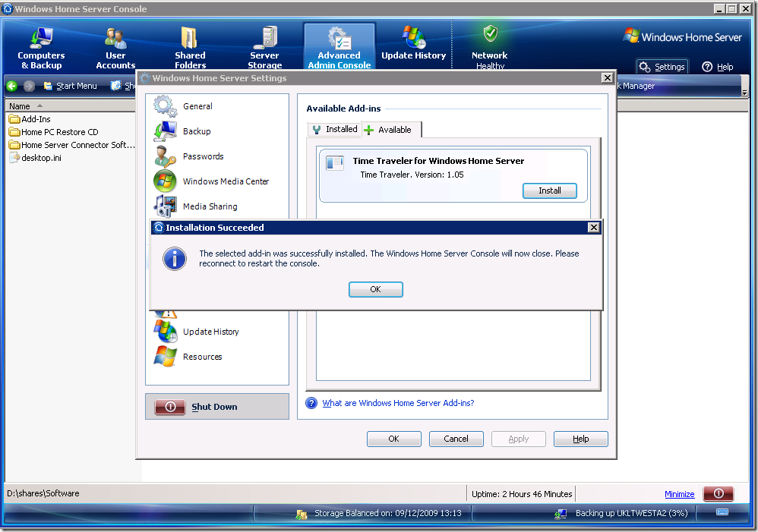The height and width of the screenshot is (532, 758).
Task: Click Passwords label in settings list
Action: click(203, 156)
